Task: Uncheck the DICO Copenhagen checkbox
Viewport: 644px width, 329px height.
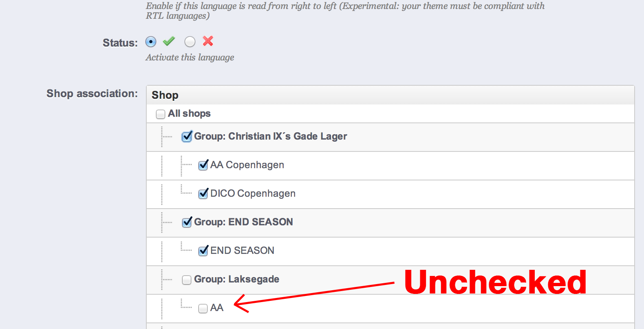Action: 203,194
